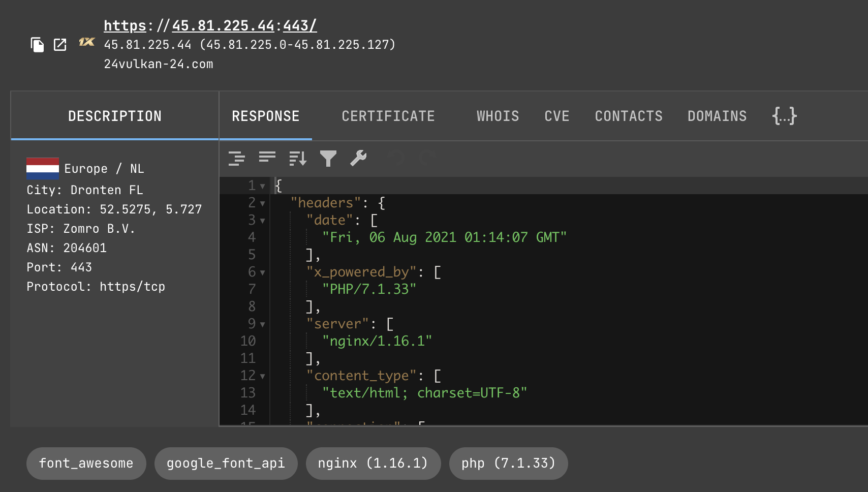The image size is (868, 492).
Task: Click the repair wrench icon in toolbar
Action: point(358,159)
